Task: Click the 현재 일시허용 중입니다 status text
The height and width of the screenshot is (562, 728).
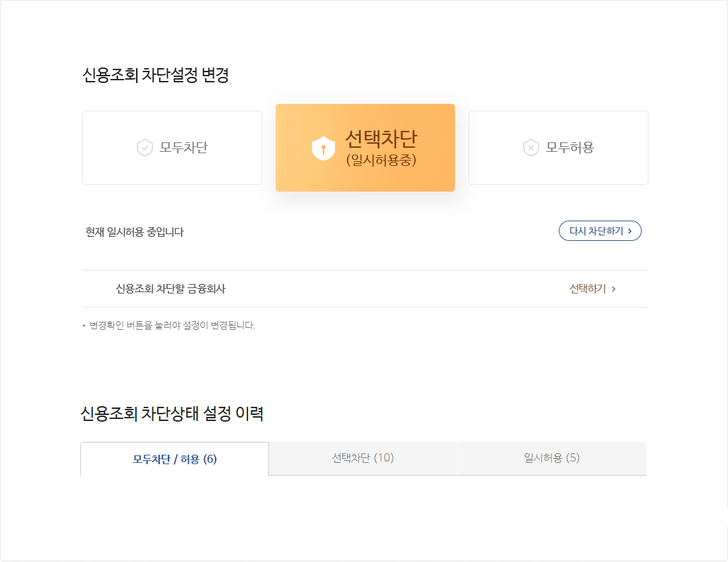Action: pos(135,232)
